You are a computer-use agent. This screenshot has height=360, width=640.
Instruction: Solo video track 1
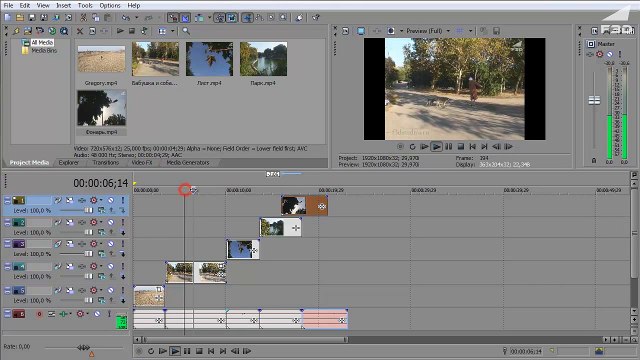pyautogui.click(x=122, y=200)
